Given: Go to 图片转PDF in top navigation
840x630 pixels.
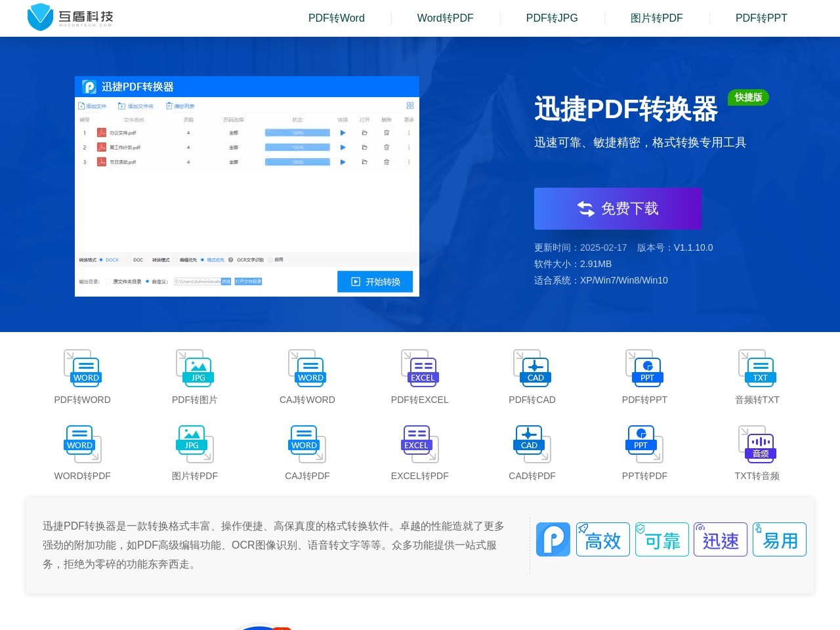Looking at the screenshot, I should pos(656,18).
